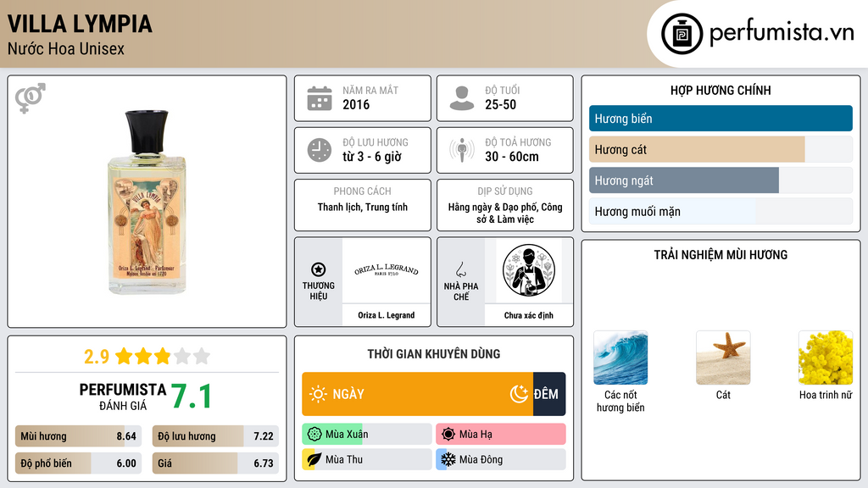Click the calendar icon for launch year
This screenshot has height=488, width=868.
pyautogui.click(x=320, y=98)
